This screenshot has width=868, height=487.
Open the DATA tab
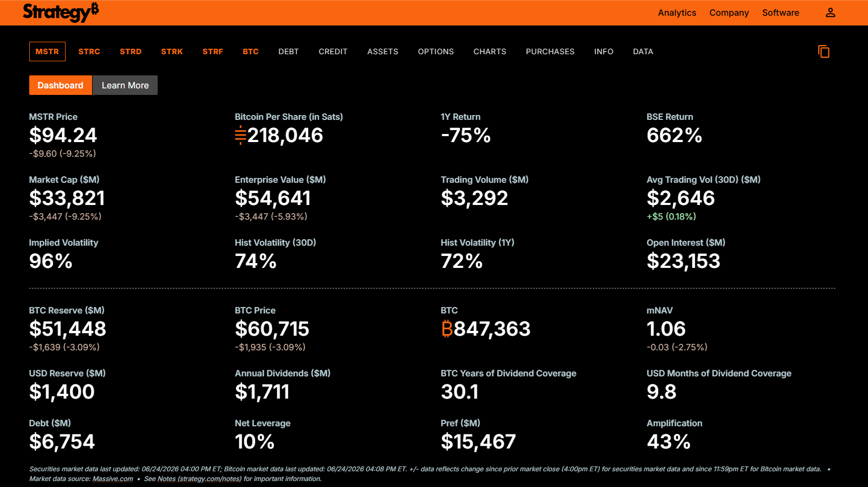pos(643,52)
